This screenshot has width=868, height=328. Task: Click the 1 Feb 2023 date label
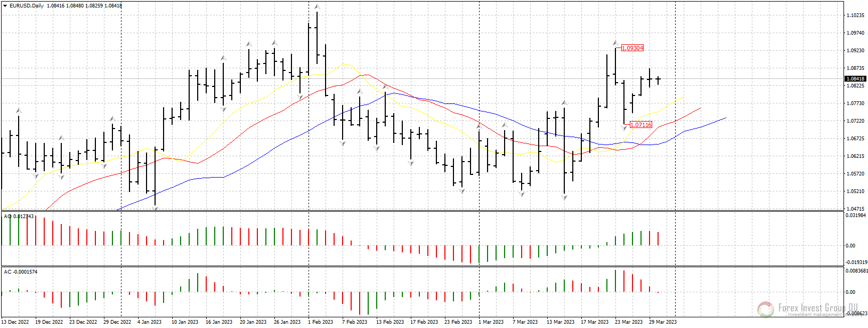[x=320, y=322]
